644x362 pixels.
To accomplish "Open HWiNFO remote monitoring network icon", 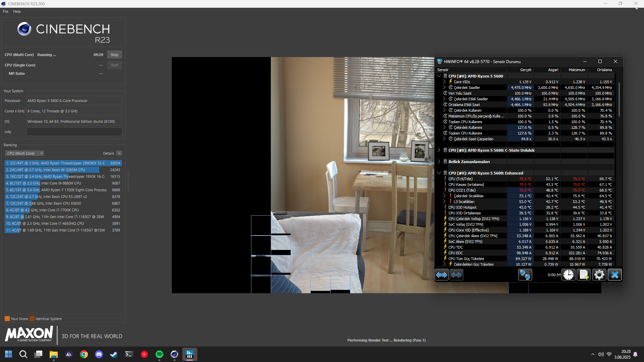I will tap(525, 275).
